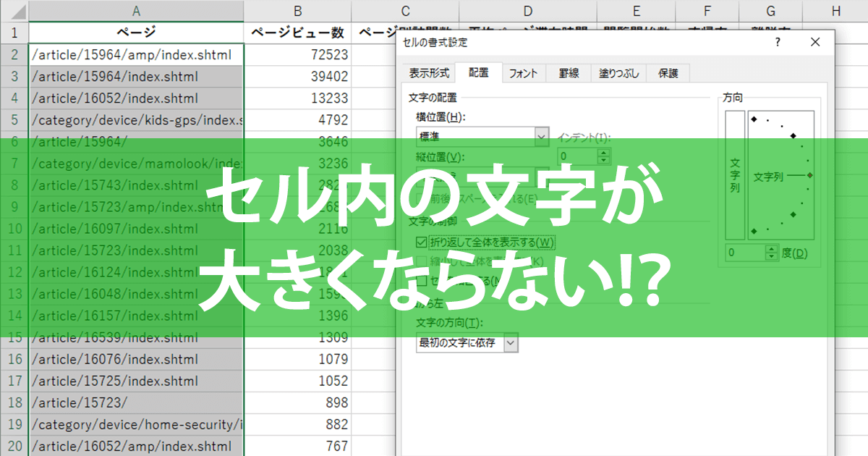
Task: Open the フォント tab
Action: pyautogui.click(x=523, y=73)
